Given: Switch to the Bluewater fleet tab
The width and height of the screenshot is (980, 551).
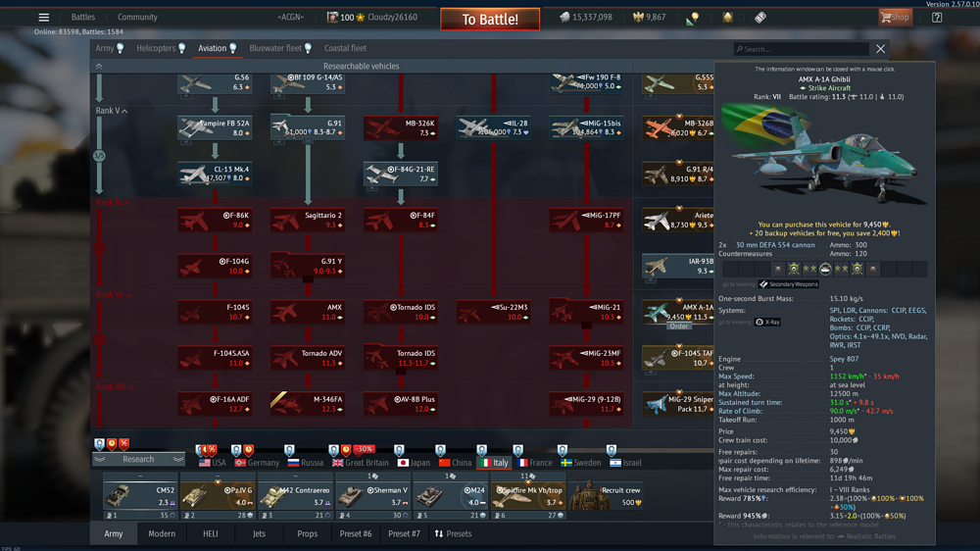Looking at the screenshot, I should click(x=280, y=48).
